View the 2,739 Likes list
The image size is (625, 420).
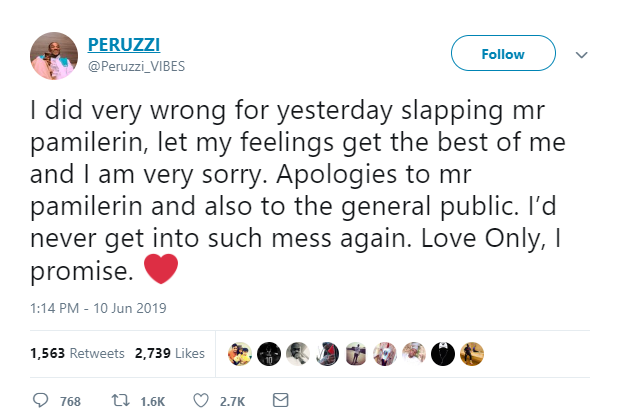[169, 353]
